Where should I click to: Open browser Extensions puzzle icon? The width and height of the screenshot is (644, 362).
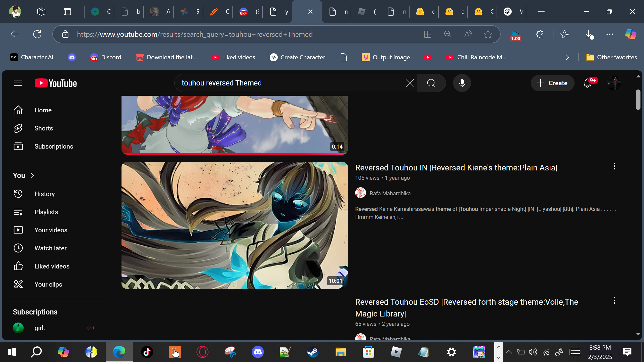[x=540, y=34]
